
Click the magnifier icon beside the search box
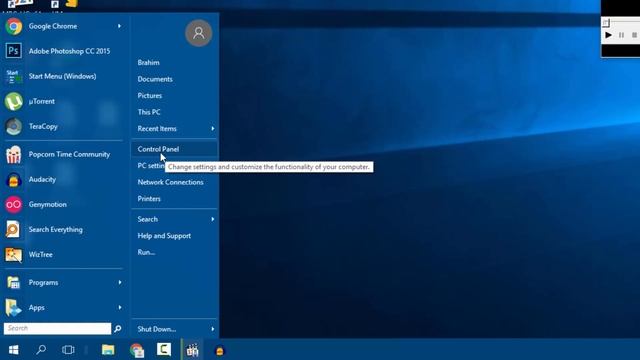118,329
